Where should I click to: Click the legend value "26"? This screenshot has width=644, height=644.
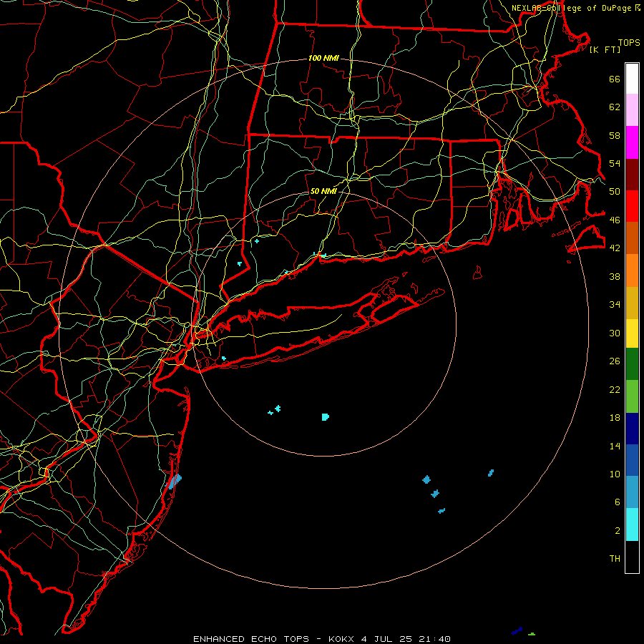pos(615,361)
